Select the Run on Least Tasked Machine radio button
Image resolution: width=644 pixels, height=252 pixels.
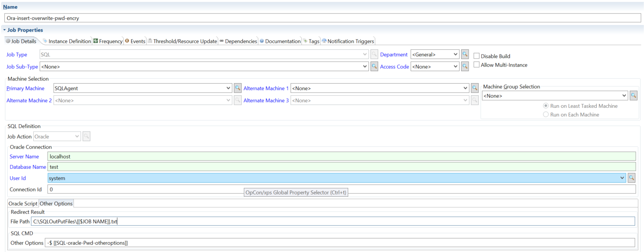tap(546, 106)
